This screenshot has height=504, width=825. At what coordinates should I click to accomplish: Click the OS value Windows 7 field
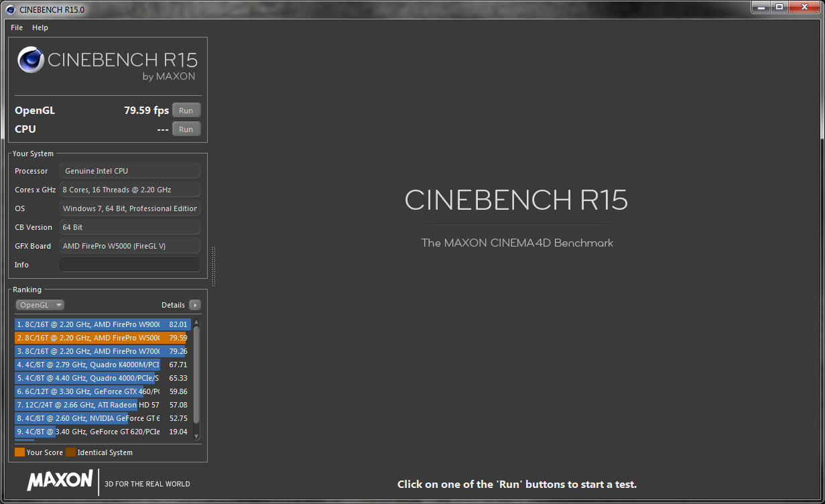click(x=130, y=208)
